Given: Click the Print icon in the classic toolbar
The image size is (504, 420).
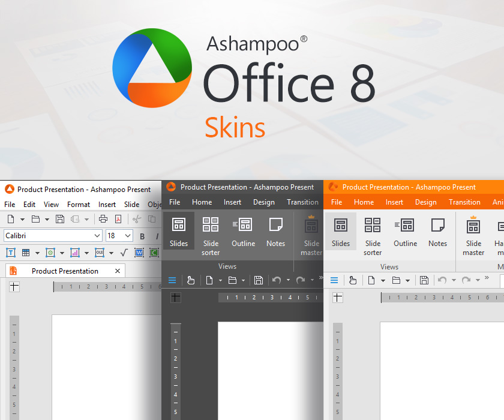Looking at the screenshot, I should (103, 220).
